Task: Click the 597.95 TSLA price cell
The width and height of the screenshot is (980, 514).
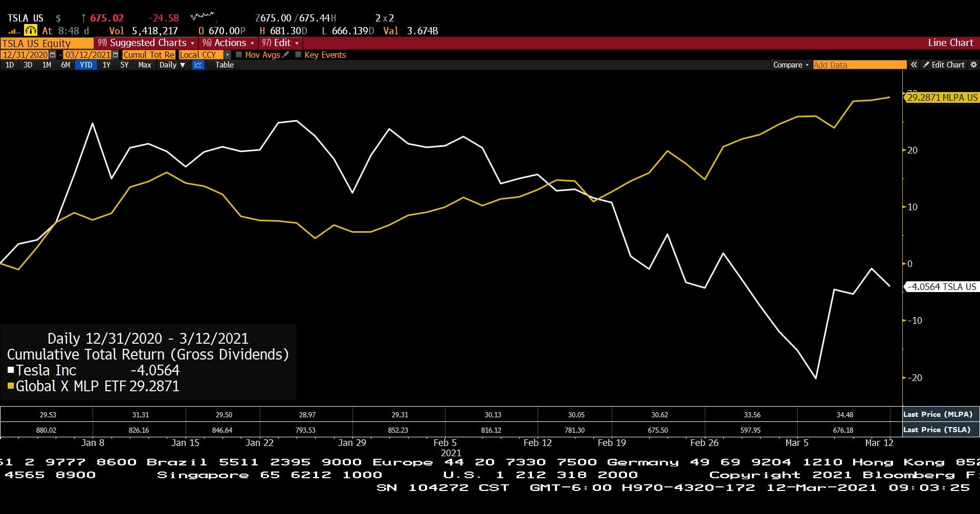Action: [751, 430]
